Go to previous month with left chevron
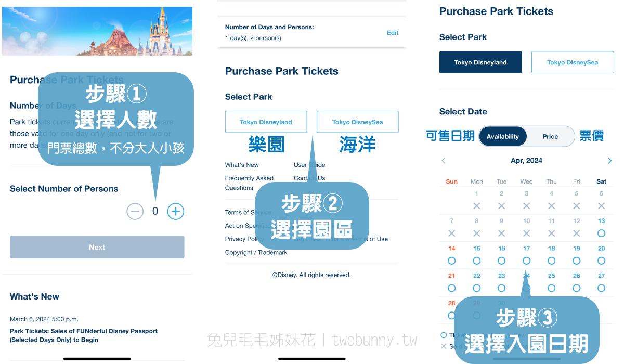The width and height of the screenshot is (624, 364). 444,161
